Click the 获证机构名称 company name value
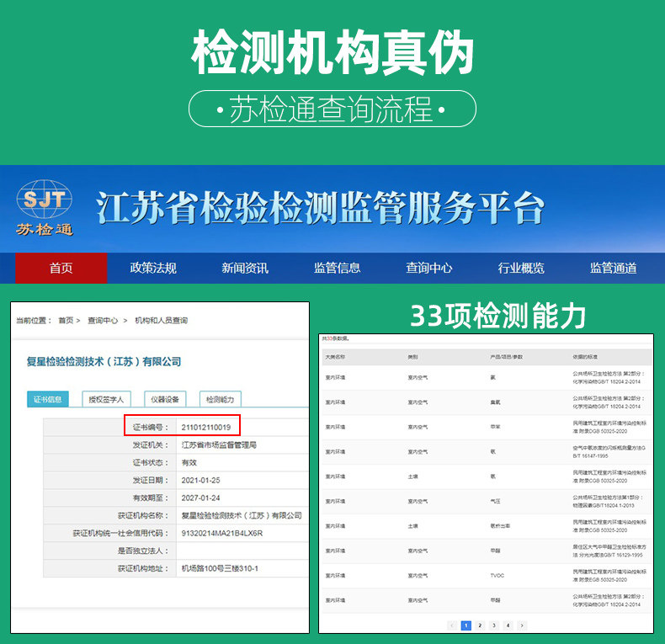 (242, 515)
